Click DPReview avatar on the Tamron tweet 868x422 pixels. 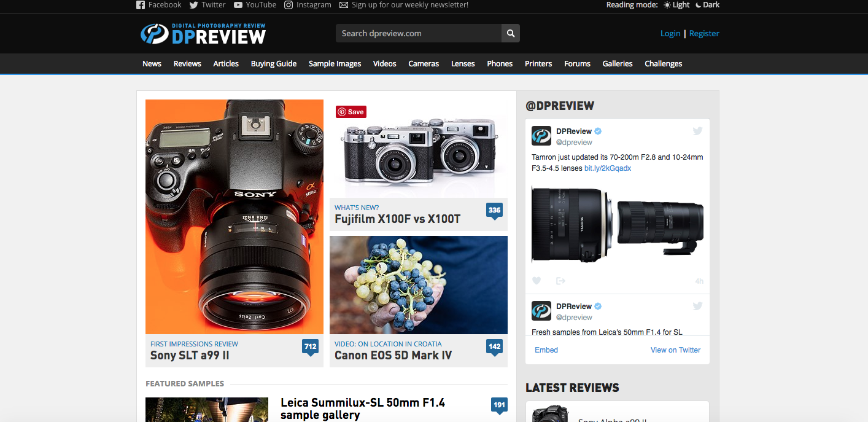pyautogui.click(x=541, y=136)
